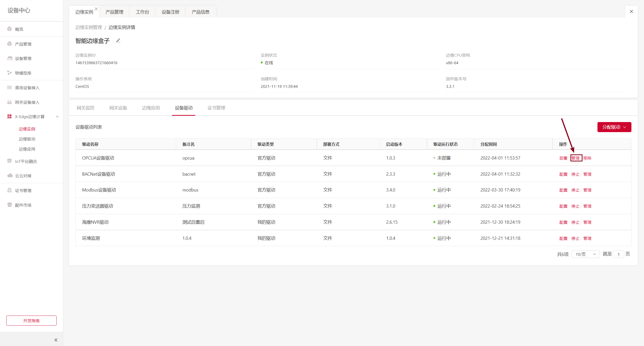Click 停止 for the BACNet设备驱动 row
The image size is (644, 346).
(575, 174)
